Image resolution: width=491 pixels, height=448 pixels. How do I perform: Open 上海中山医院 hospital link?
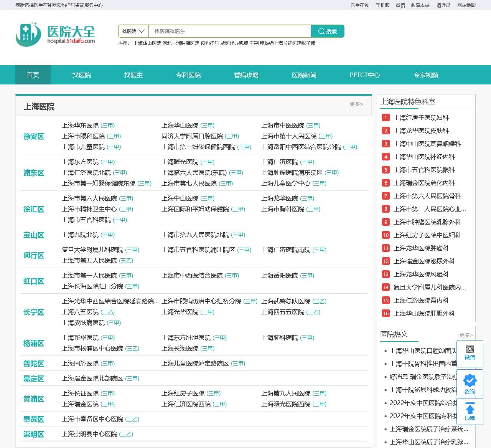pyautogui.click(x=180, y=198)
